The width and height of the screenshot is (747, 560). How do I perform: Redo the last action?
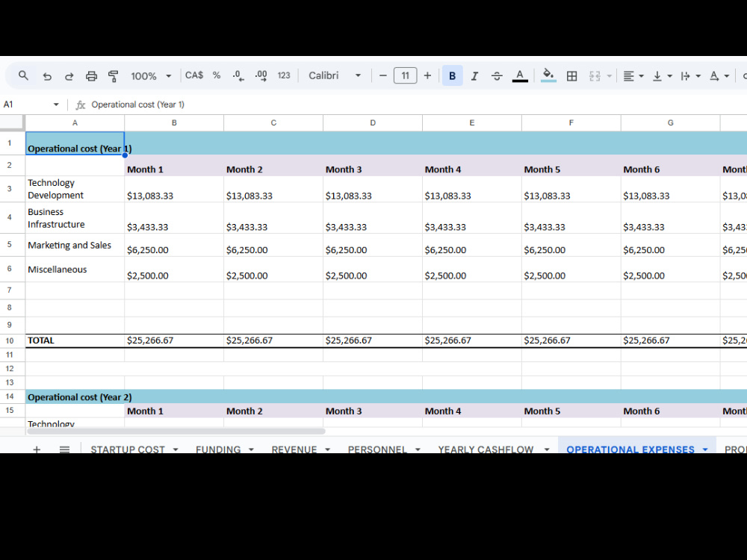(69, 75)
